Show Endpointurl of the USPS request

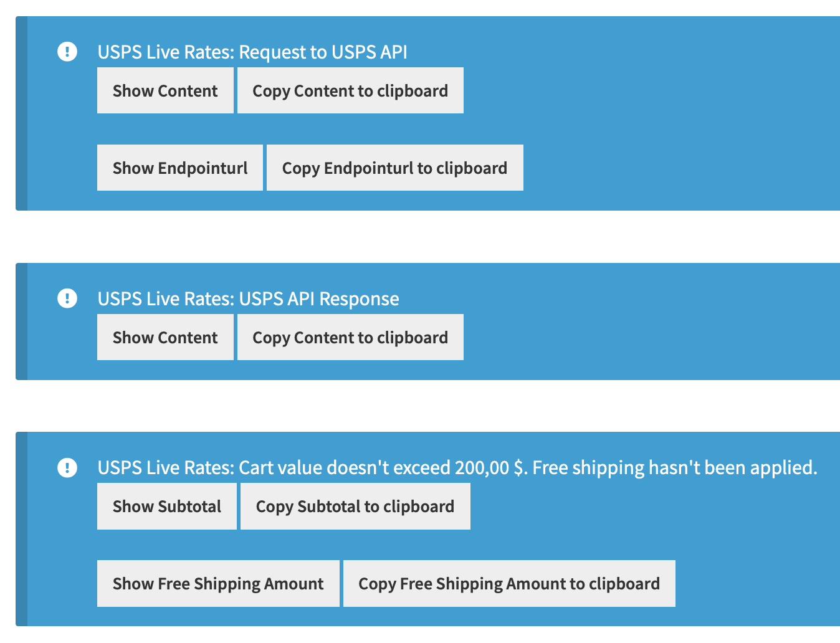click(179, 167)
